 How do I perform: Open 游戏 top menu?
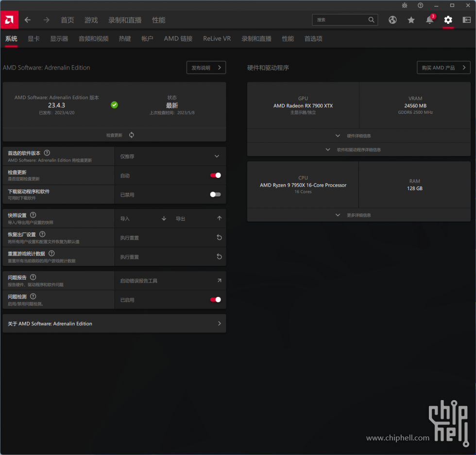click(91, 20)
